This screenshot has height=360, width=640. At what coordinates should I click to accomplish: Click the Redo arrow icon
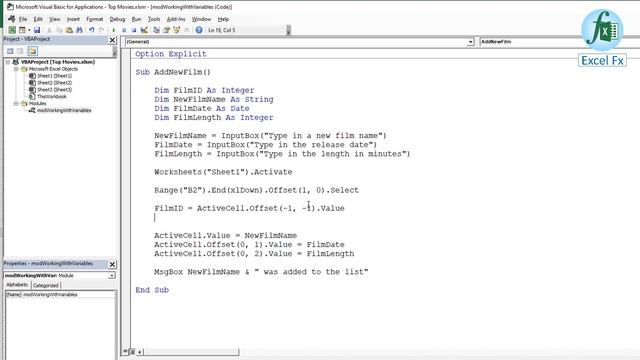coord(101,30)
